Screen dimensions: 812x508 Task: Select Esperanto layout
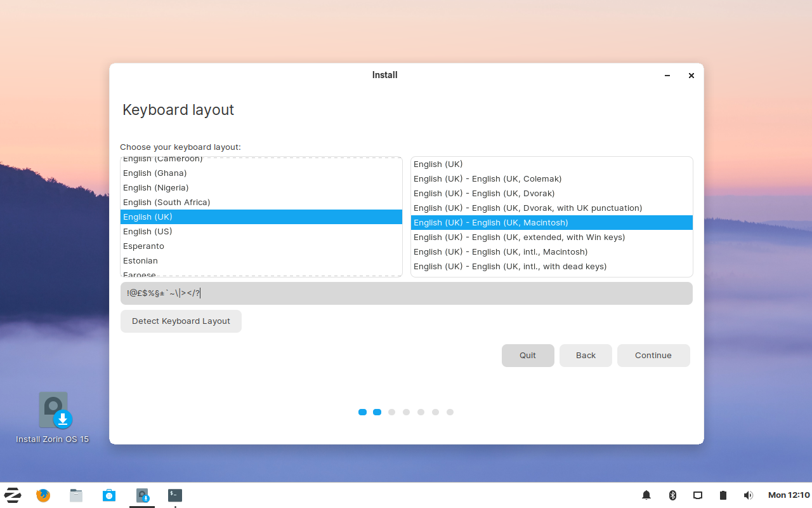261,246
